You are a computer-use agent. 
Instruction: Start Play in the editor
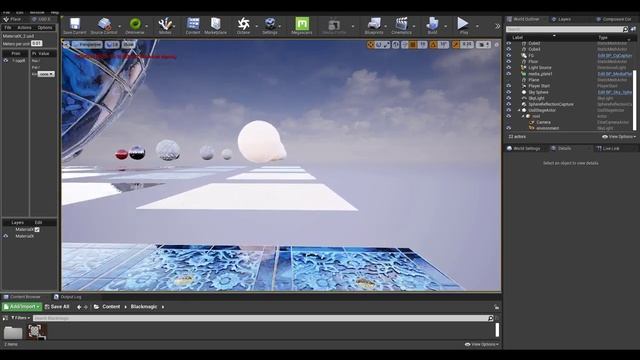click(463, 26)
